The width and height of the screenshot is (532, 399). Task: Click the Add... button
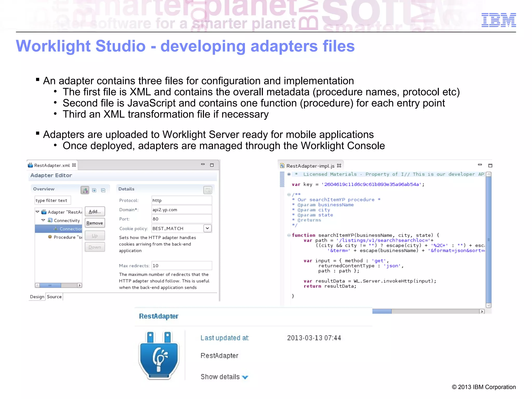point(95,211)
